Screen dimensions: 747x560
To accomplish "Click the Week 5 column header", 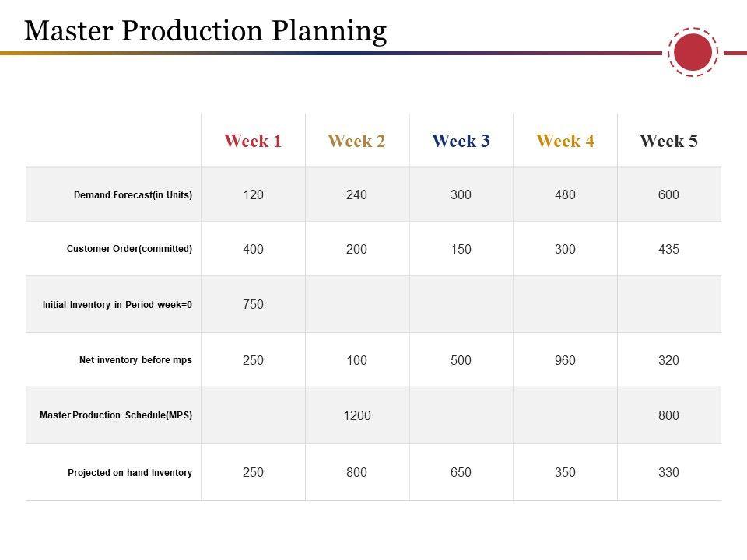I will [668, 141].
